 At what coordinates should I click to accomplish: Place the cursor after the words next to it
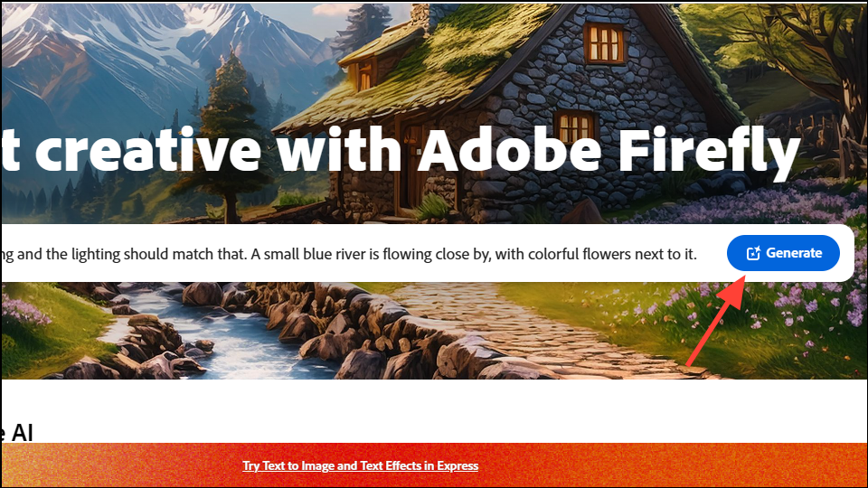pos(696,254)
